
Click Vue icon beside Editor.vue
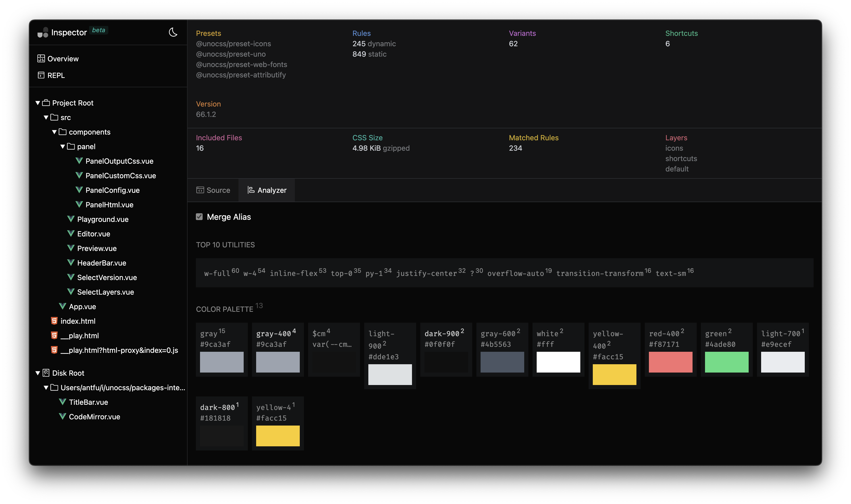71,234
